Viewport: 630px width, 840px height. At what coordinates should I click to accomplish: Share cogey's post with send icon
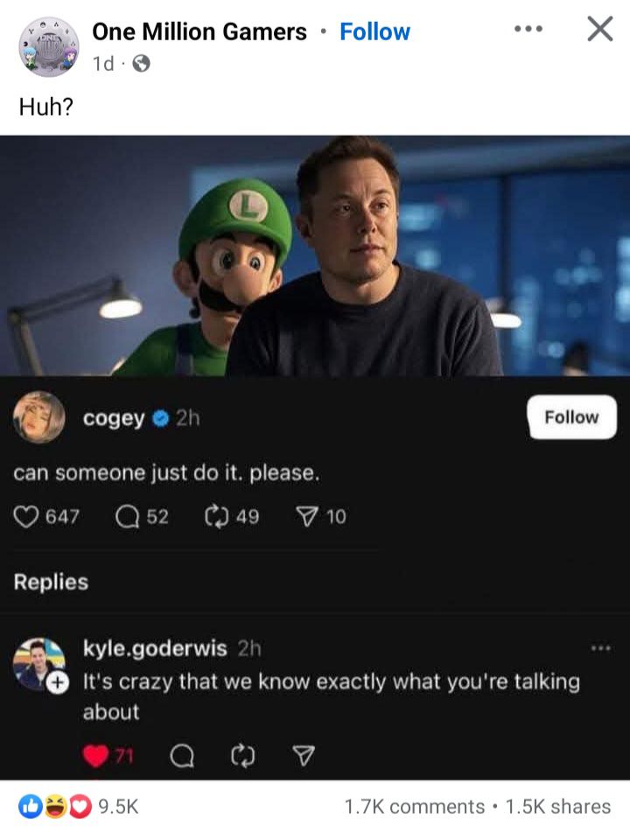tap(306, 517)
